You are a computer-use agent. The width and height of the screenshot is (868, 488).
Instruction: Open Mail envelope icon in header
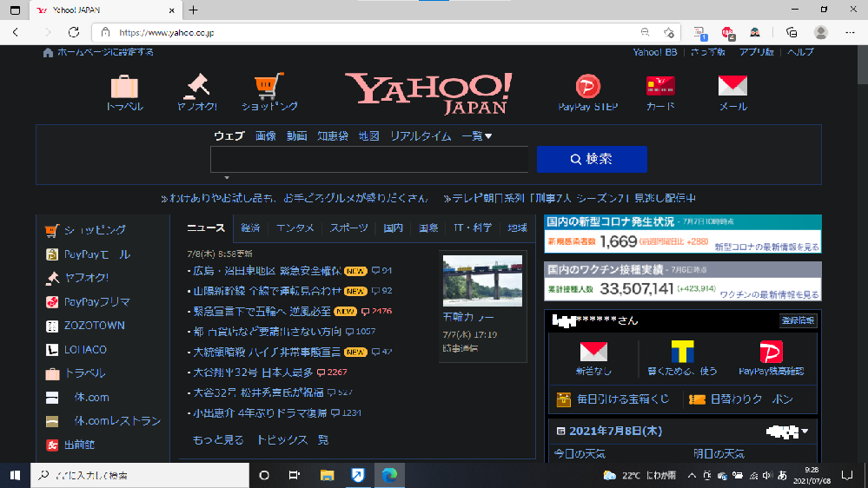point(733,86)
